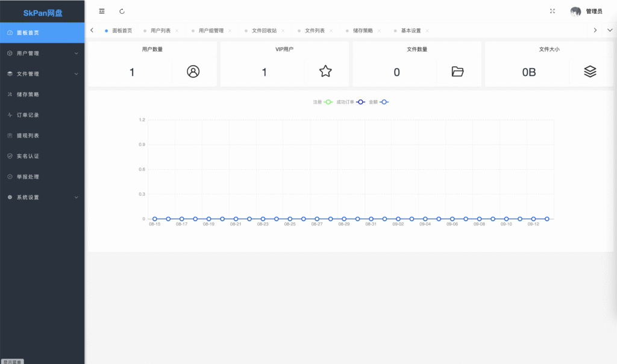Viewport: 617px width, 364px height.
Task: Click the 系统设置 gear icon
Action: 10,197
